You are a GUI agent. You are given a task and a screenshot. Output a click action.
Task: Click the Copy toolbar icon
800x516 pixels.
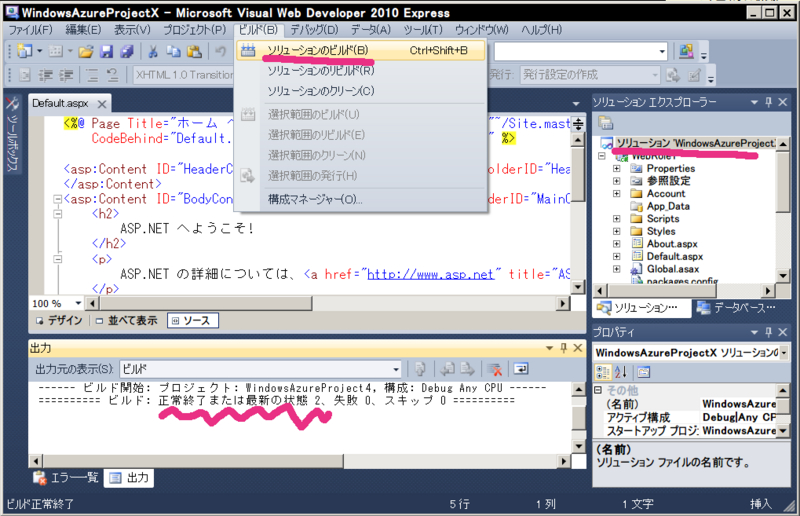coord(173,51)
